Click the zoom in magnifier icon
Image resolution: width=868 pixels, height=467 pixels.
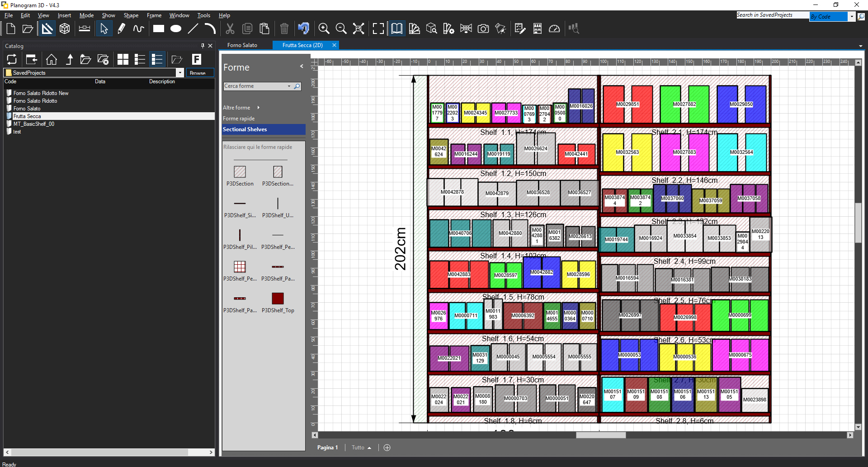coord(324,29)
